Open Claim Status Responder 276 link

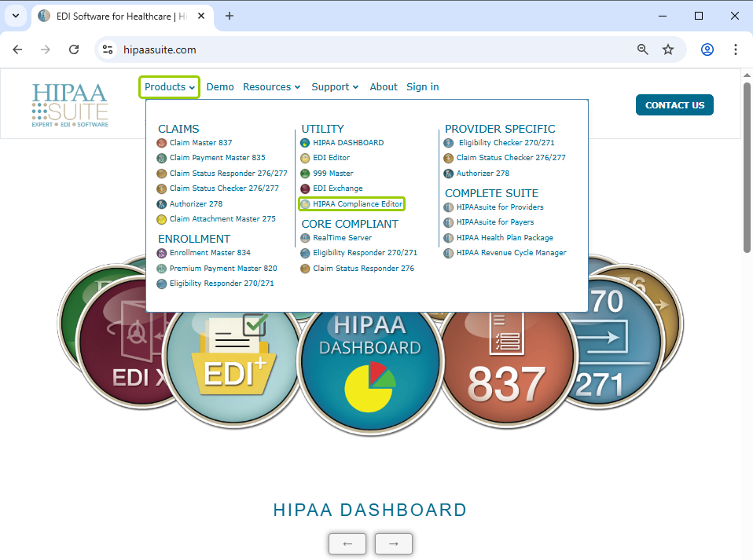tap(364, 269)
